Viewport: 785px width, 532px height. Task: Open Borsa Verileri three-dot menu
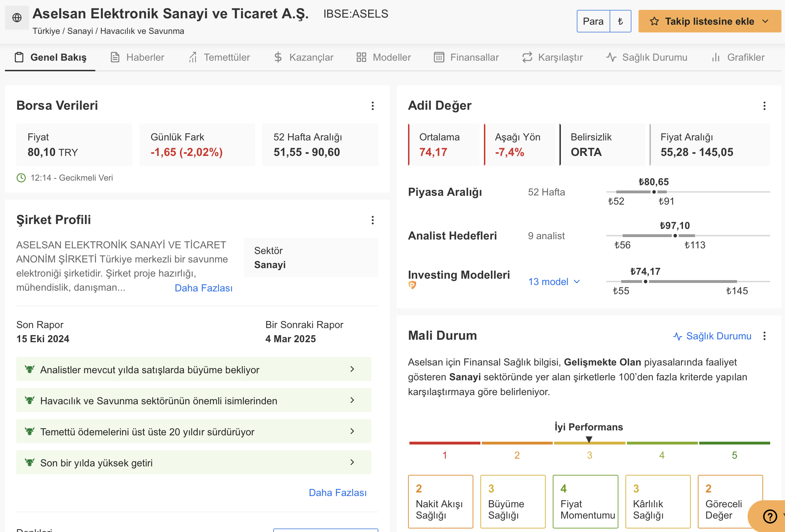[x=372, y=106]
